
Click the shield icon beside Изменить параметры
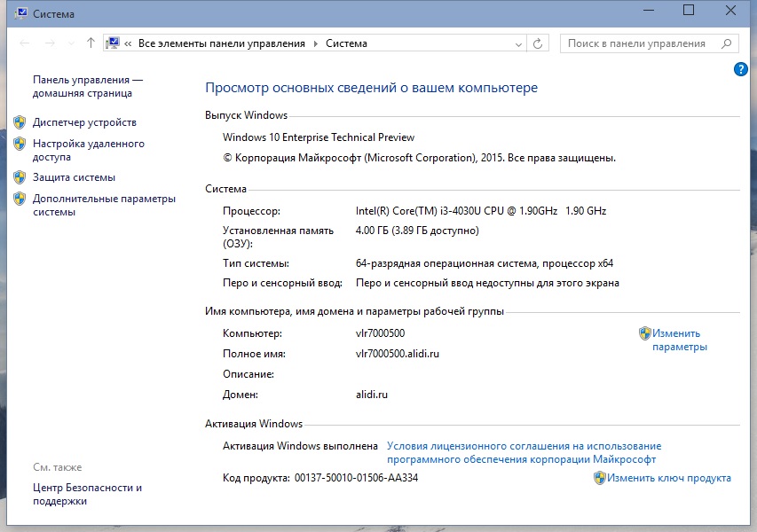[645, 333]
